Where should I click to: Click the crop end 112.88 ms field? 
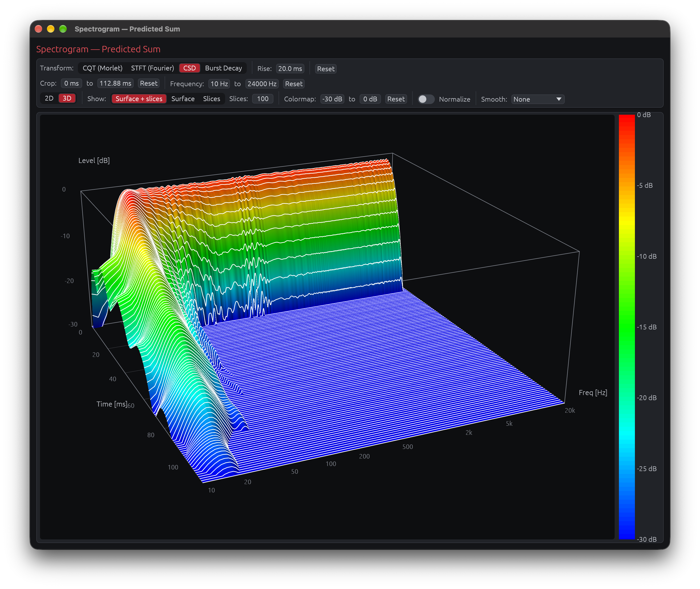(116, 83)
